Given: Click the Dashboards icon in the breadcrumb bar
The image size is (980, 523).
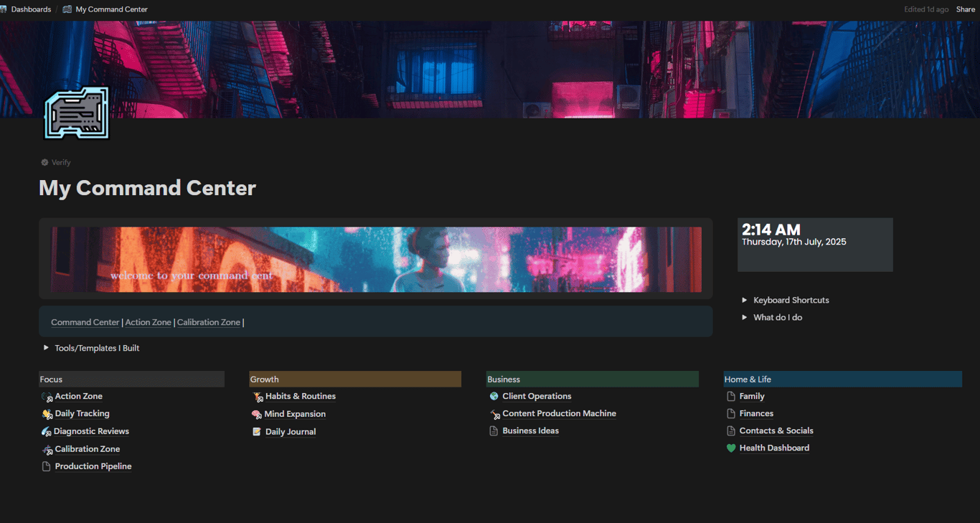Looking at the screenshot, I should coord(6,9).
